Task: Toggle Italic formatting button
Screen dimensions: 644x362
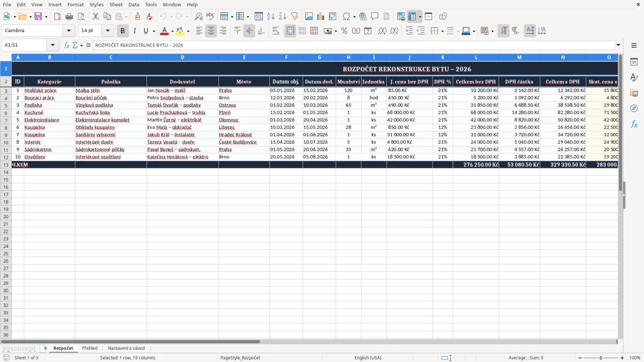Action: click(x=135, y=31)
